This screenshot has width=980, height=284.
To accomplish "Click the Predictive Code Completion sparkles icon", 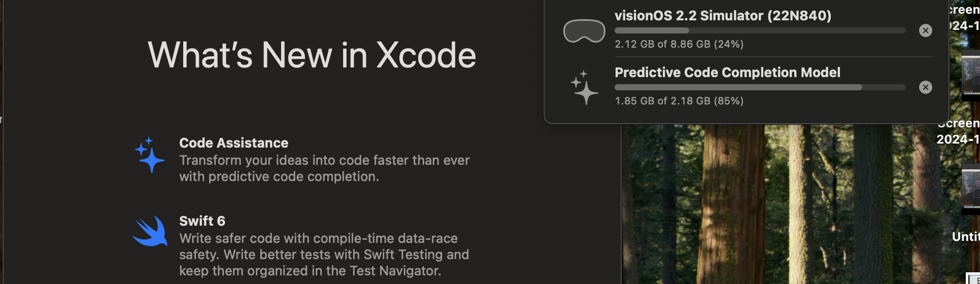I will 584,87.
